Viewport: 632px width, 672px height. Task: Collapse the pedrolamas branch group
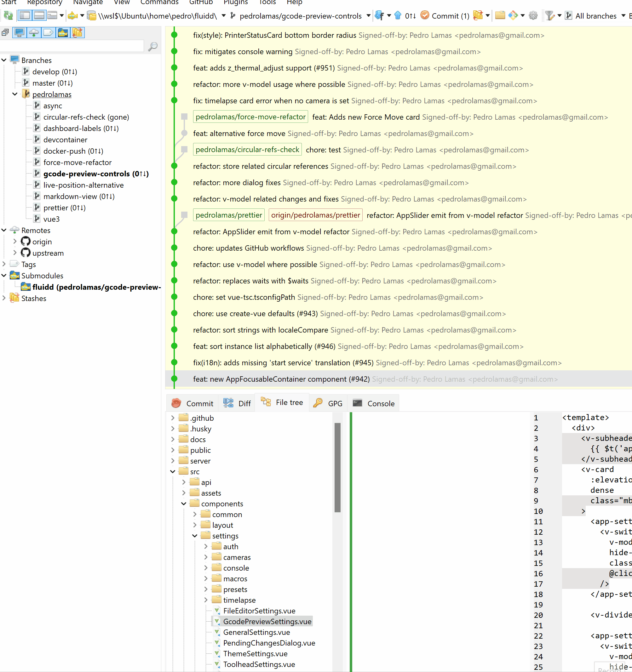pos(14,94)
